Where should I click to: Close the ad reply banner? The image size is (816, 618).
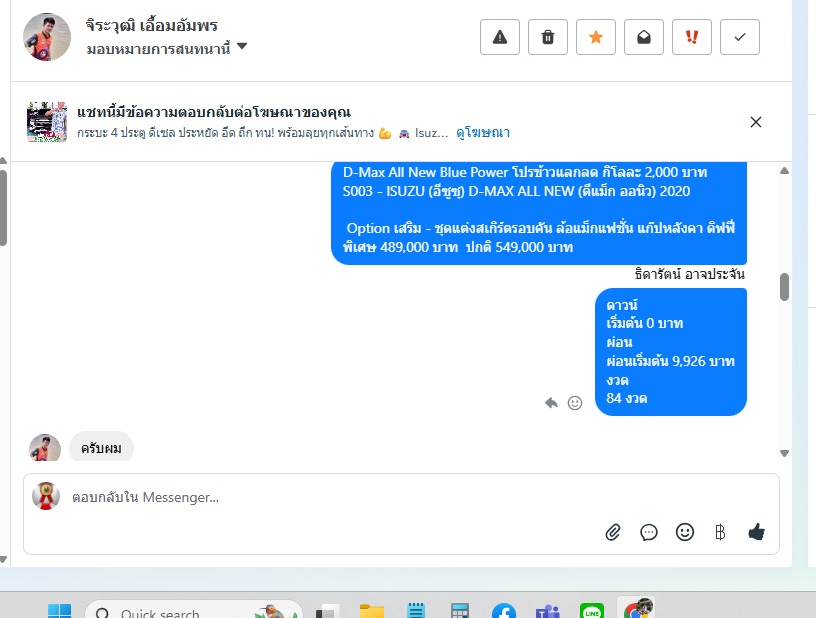(x=756, y=122)
